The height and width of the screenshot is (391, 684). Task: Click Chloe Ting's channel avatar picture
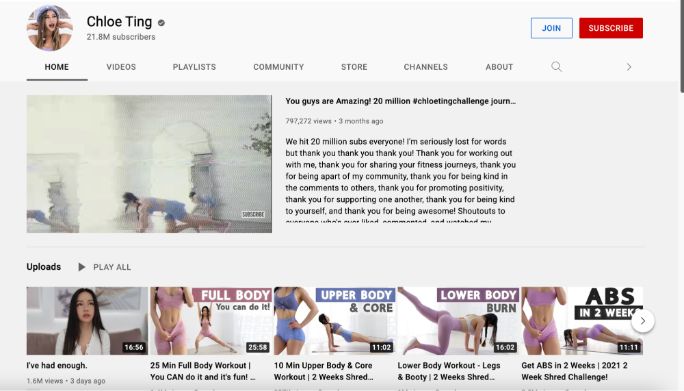coord(49,28)
